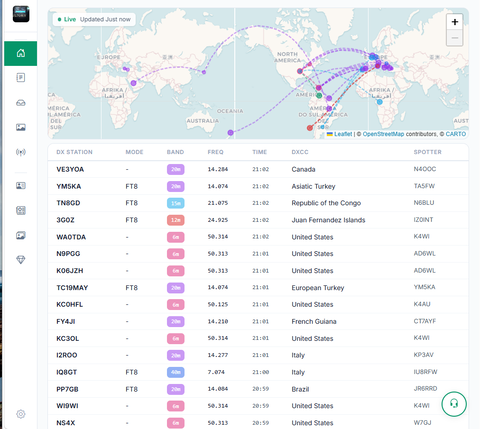Click the DXCC entry French Guiana
The height and width of the screenshot is (429, 480).
(x=314, y=321)
